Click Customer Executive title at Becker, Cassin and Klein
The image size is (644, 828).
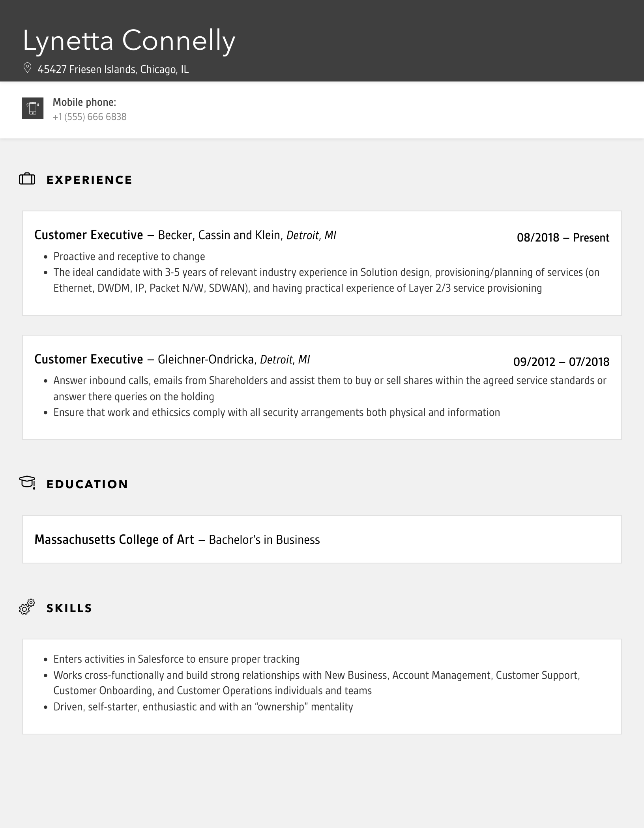pyautogui.click(x=89, y=235)
